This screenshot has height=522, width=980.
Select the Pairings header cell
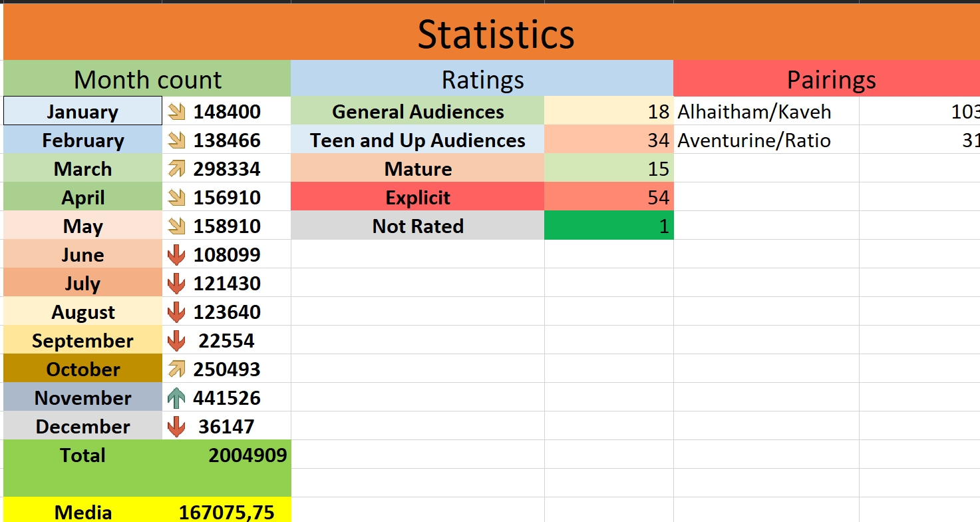830,79
